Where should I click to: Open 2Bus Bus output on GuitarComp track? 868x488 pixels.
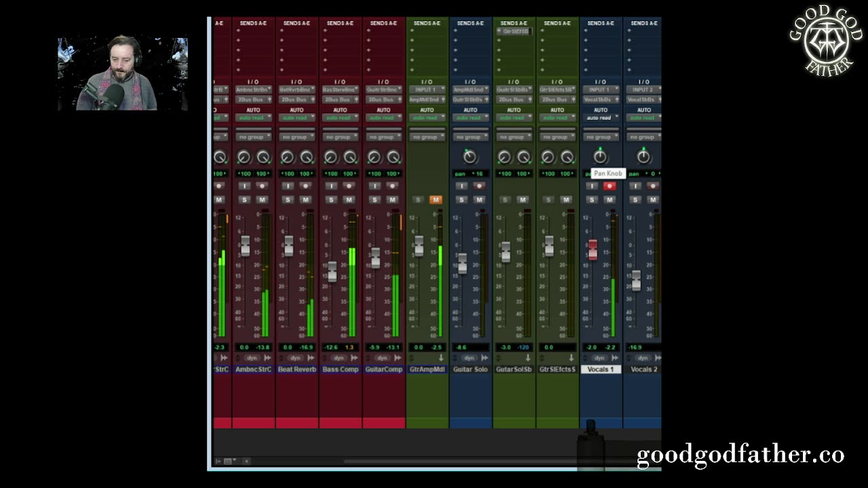pyautogui.click(x=384, y=100)
